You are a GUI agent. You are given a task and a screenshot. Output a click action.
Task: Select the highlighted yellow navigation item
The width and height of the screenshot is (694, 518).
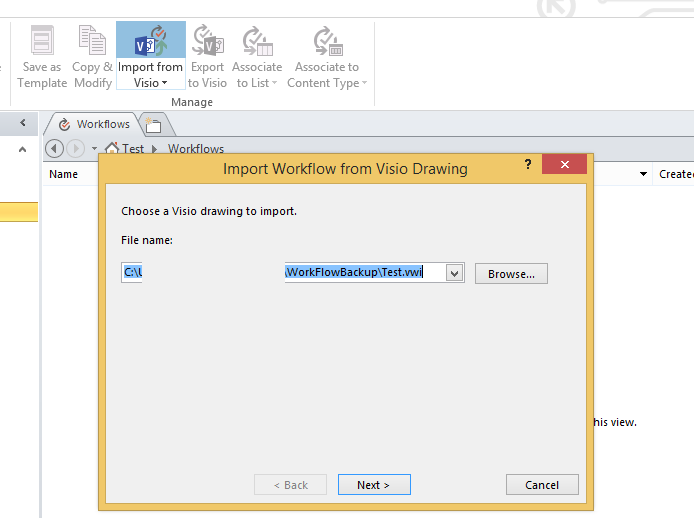click(x=19, y=212)
